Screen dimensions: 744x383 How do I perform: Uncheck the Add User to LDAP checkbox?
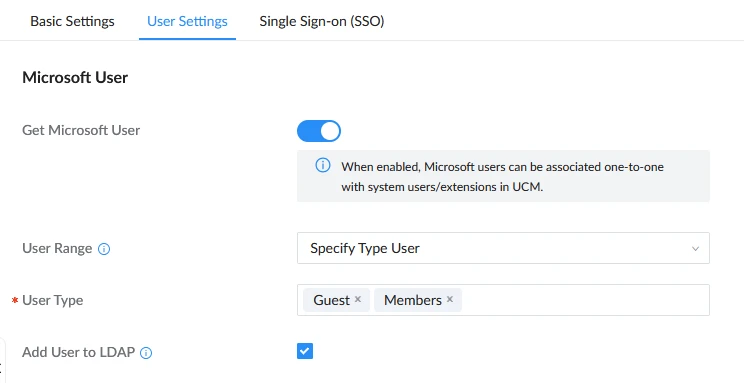click(305, 351)
